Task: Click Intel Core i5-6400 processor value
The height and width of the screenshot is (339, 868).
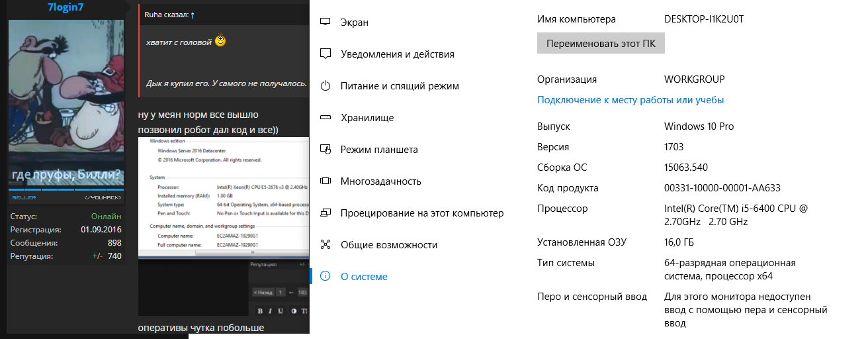Action: coord(736,215)
